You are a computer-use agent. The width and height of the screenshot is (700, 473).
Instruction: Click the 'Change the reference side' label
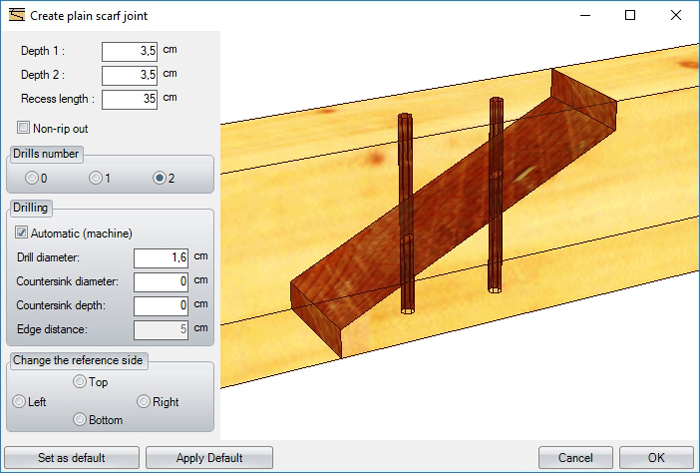(x=78, y=361)
